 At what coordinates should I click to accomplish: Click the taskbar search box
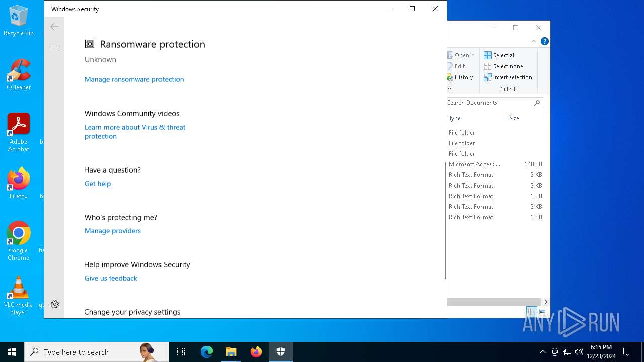click(x=97, y=352)
